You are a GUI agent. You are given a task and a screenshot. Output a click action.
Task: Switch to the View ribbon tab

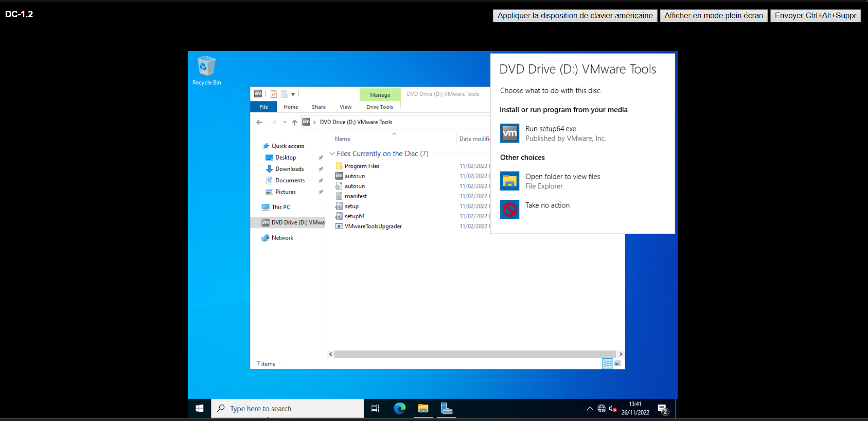[x=345, y=107]
